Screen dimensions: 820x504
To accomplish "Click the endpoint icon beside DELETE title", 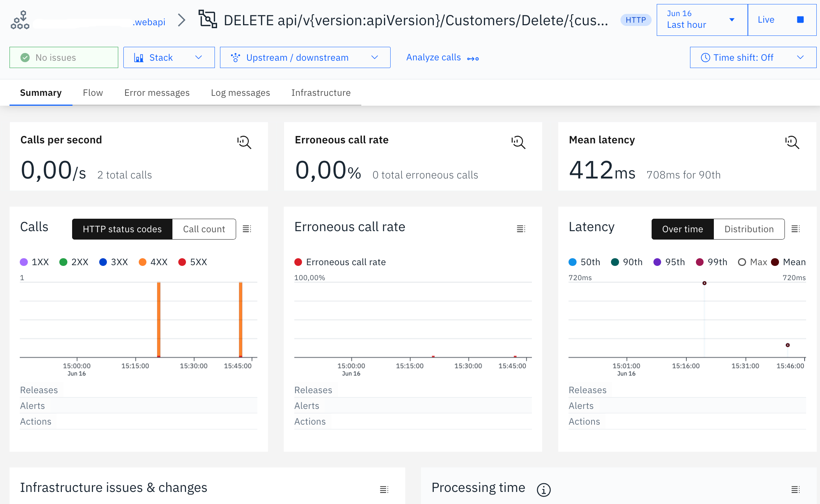I will tap(208, 19).
